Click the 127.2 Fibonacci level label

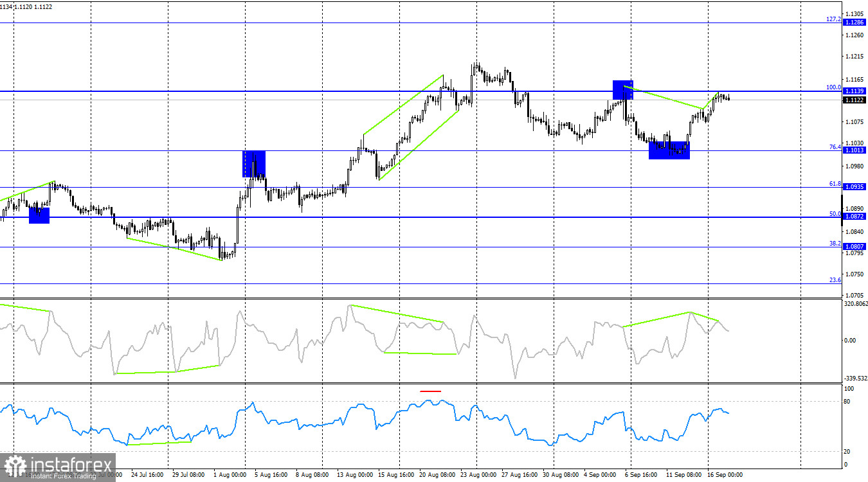pyautogui.click(x=834, y=19)
